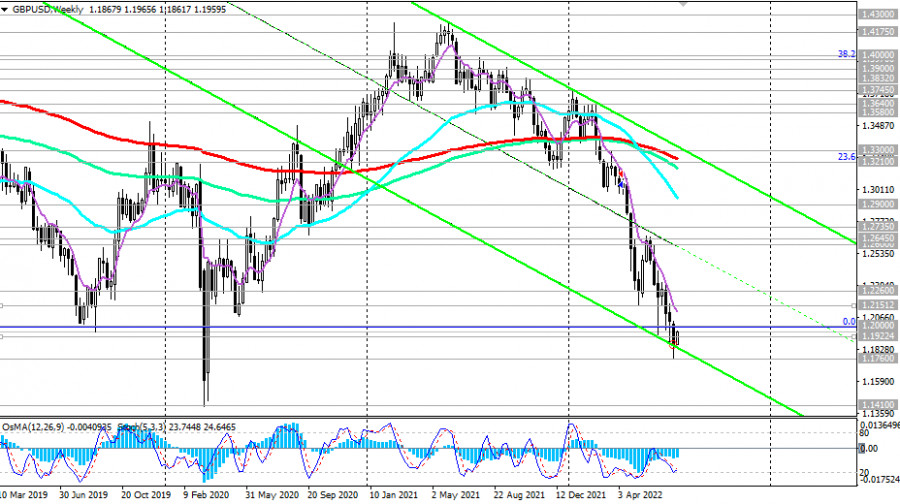Viewport: 900px width, 504px height.
Task: Click the 38.2 Fibonacci level label
Action: point(845,55)
